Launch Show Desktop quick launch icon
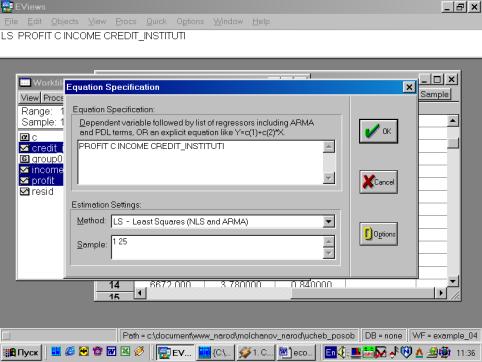The width and height of the screenshot is (482, 362). click(56, 351)
